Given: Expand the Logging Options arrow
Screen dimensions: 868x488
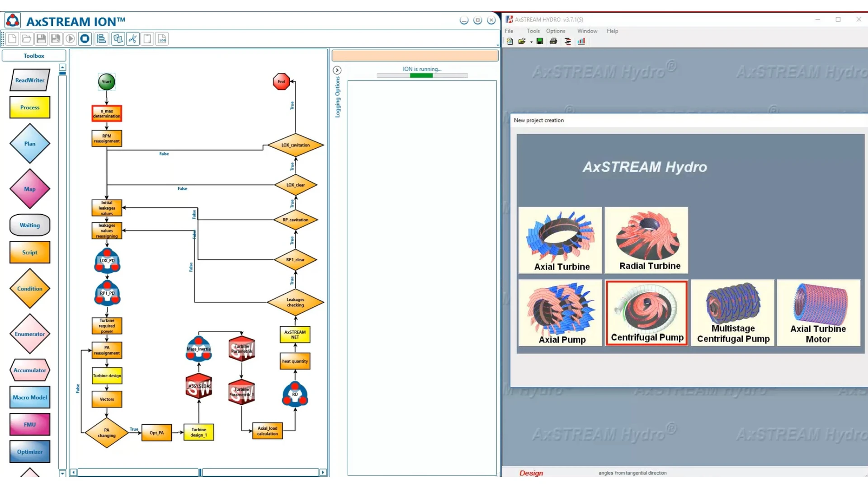Looking at the screenshot, I should [x=337, y=70].
